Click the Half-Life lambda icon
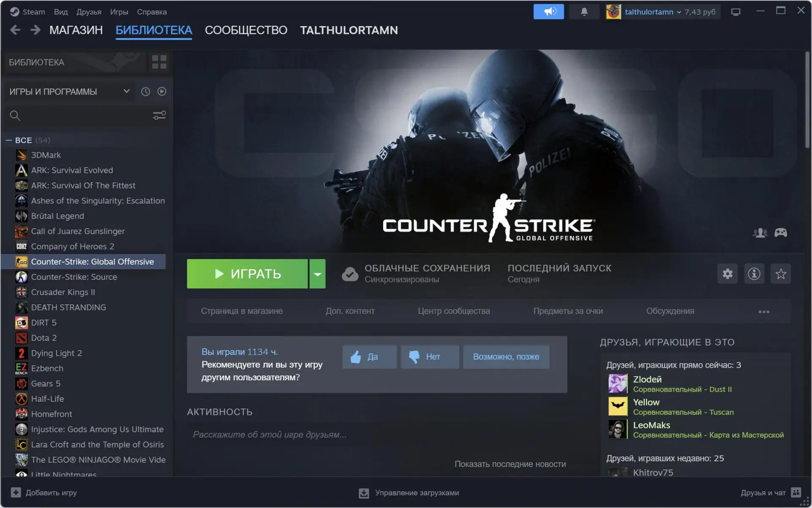This screenshot has height=508, width=812. click(x=22, y=399)
